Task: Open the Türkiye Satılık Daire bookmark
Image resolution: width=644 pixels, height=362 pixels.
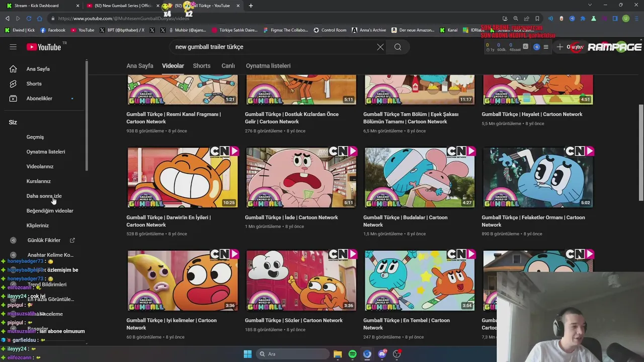Action: click(234, 30)
